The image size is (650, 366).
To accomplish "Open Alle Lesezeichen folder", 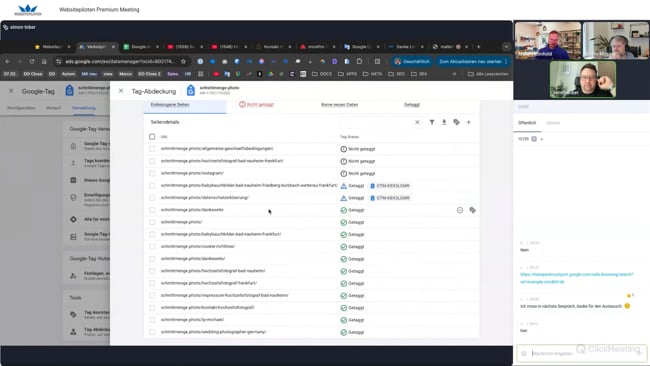I will [x=488, y=74].
